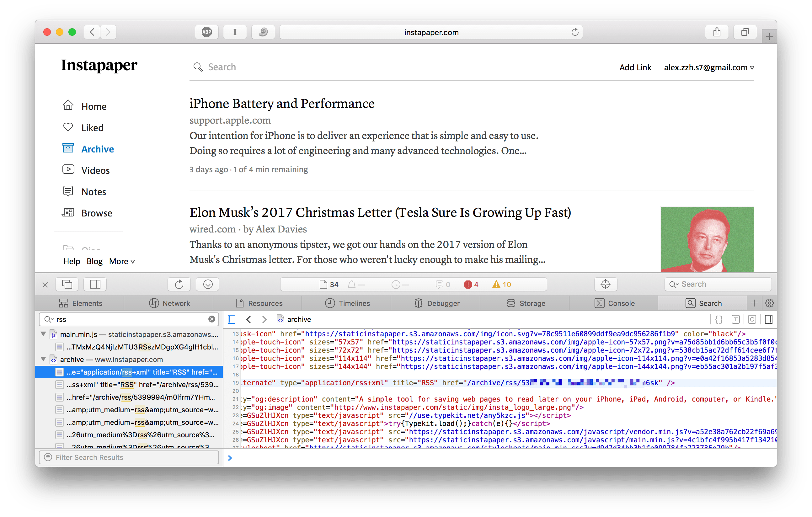
Task: Collapse main.min.js search results group
Action: pos(44,334)
